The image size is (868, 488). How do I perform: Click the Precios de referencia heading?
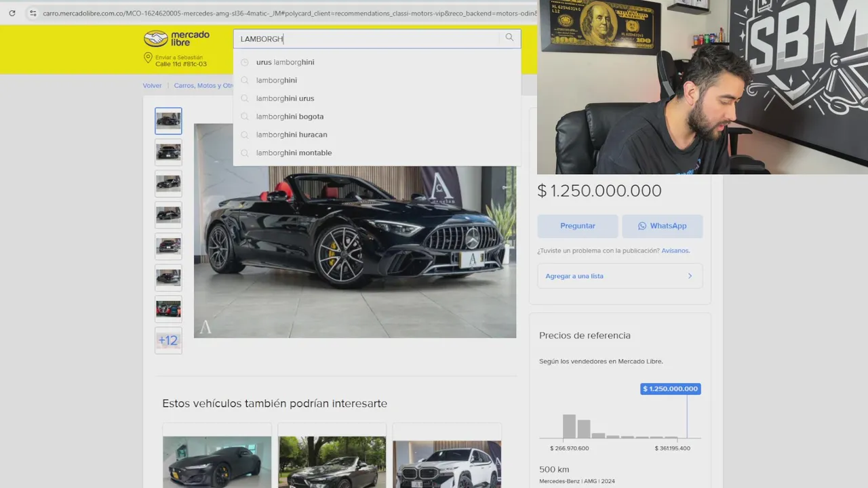point(585,335)
